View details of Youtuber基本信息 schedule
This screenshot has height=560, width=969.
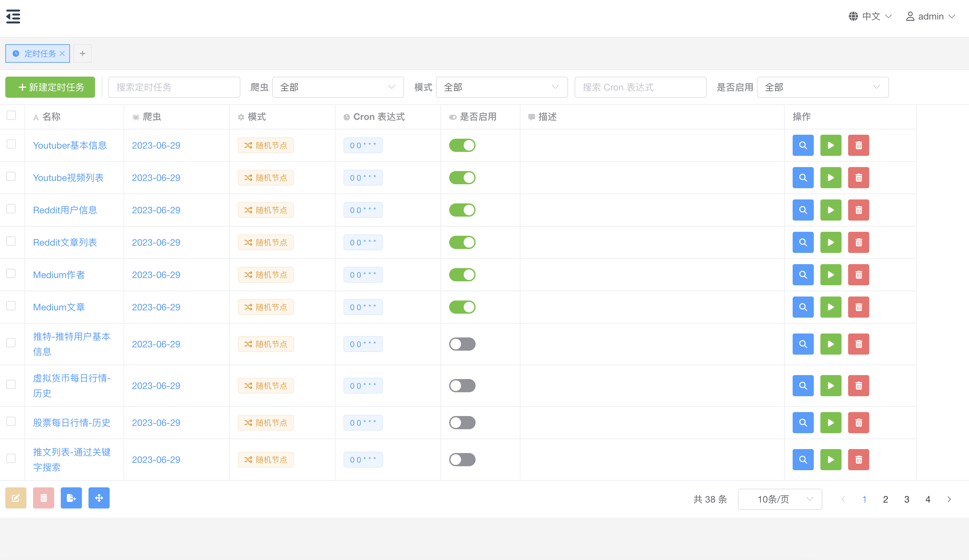pos(803,145)
